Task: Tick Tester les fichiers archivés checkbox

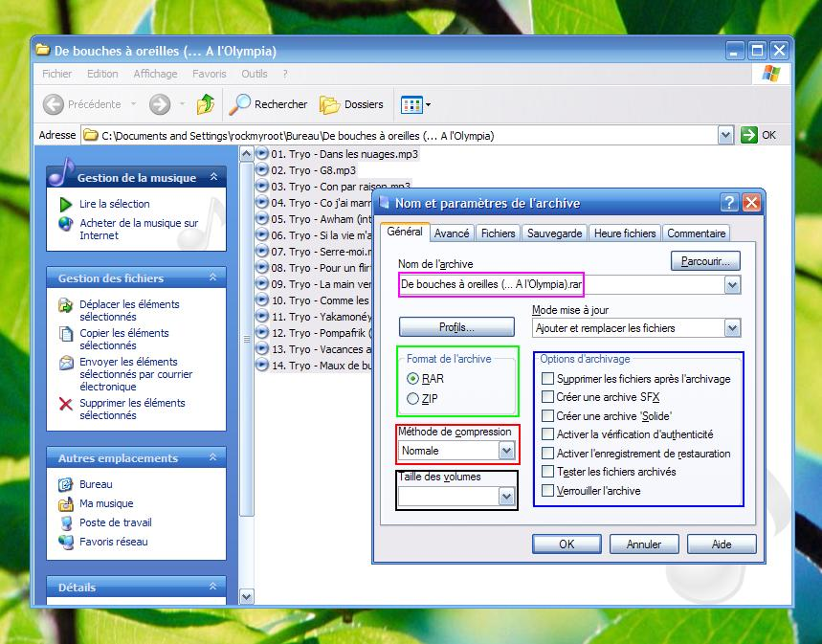Action: (547, 472)
